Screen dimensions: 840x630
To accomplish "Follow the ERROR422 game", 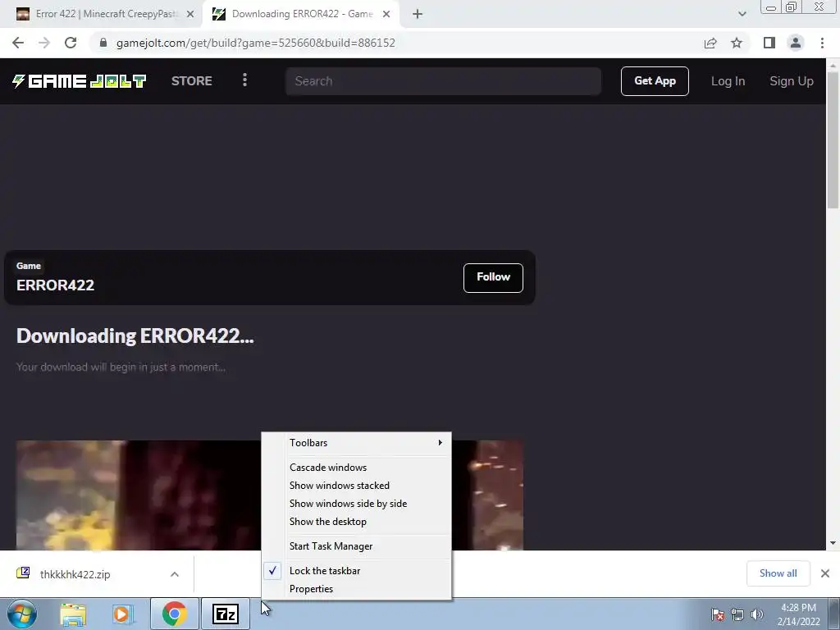I will 493,277.
